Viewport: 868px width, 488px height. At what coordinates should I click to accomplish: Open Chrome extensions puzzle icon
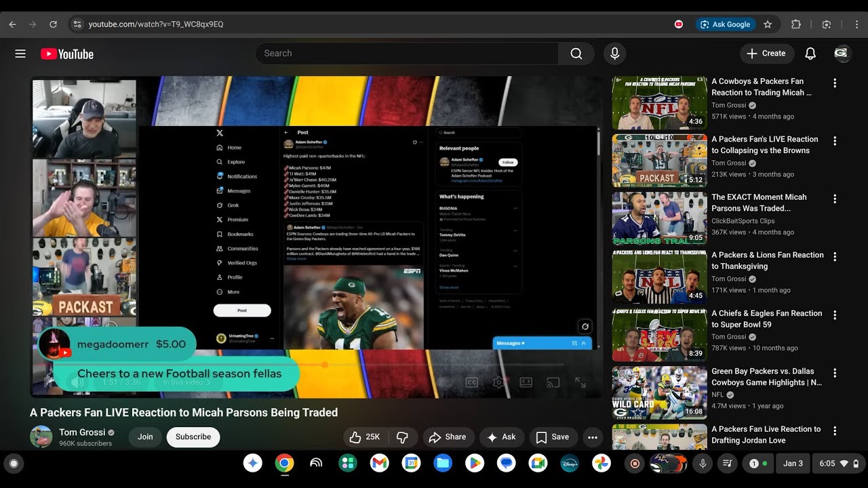(x=796, y=24)
